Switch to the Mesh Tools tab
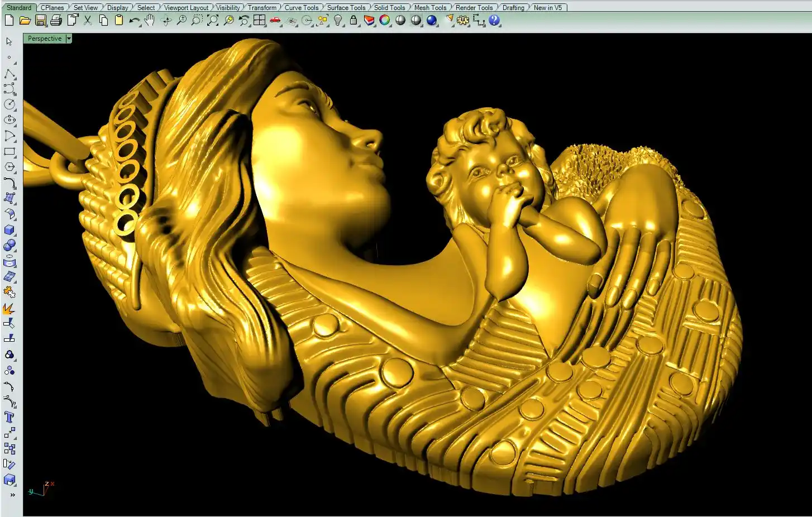812x517 pixels. point(430,7)
